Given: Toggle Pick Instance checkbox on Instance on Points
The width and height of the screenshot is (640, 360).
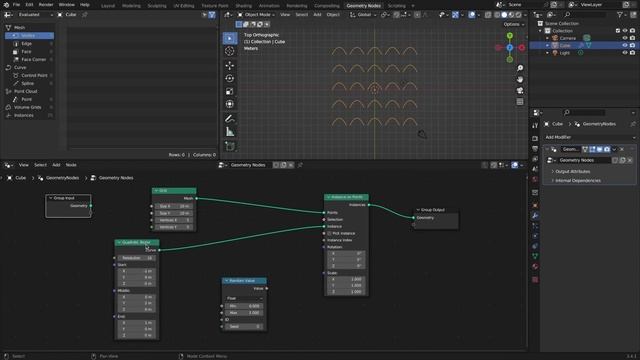Looking at the screenshot, I should tap(329, 233).
